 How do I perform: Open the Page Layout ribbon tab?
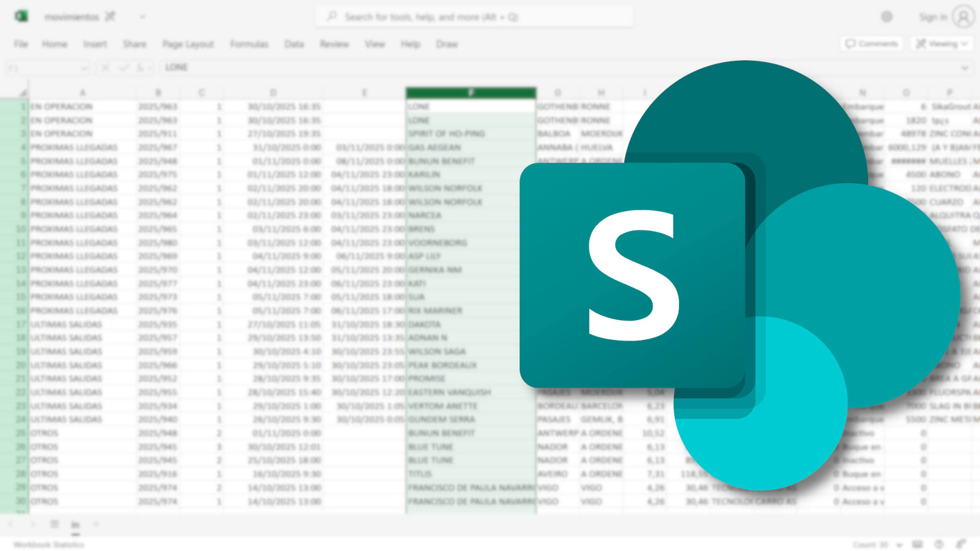[188, 44]
